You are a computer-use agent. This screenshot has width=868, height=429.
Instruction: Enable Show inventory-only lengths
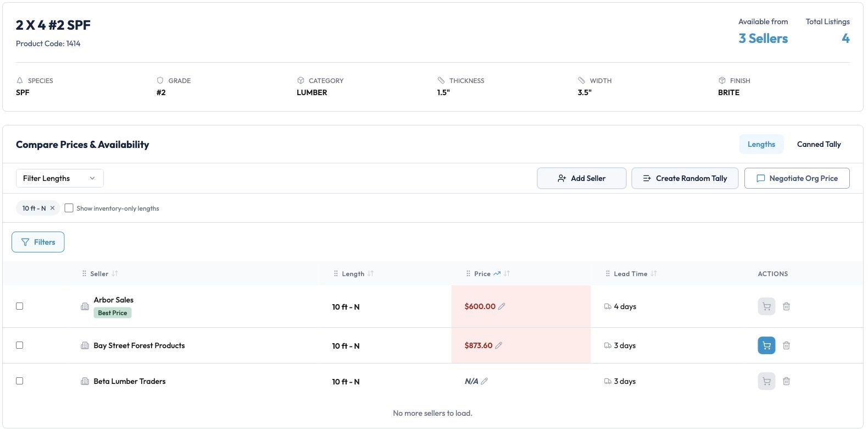69,208
